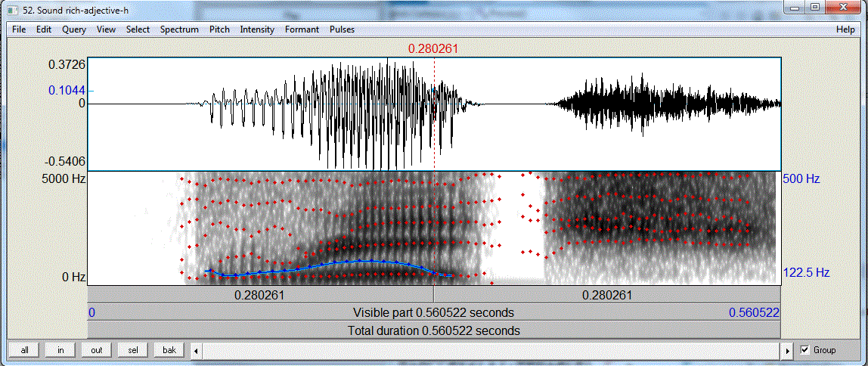This screenshot has width=868, height=366.
Task: Click the 0.1044 amplitude value label
Action: point(67,90)
